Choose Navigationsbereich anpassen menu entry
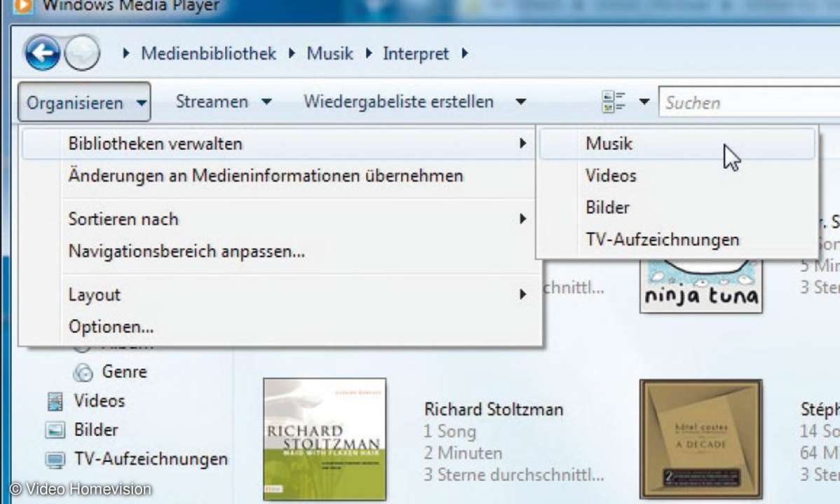840x504 pixels. click(279, 251)
